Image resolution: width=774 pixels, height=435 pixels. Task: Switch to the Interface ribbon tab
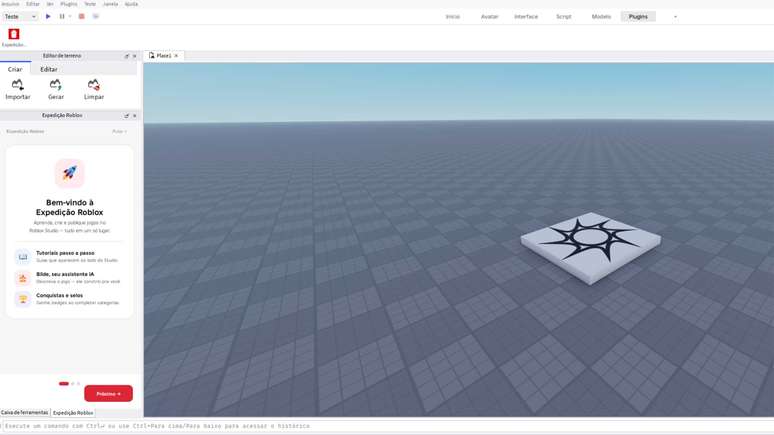click(x=526, y=16)
